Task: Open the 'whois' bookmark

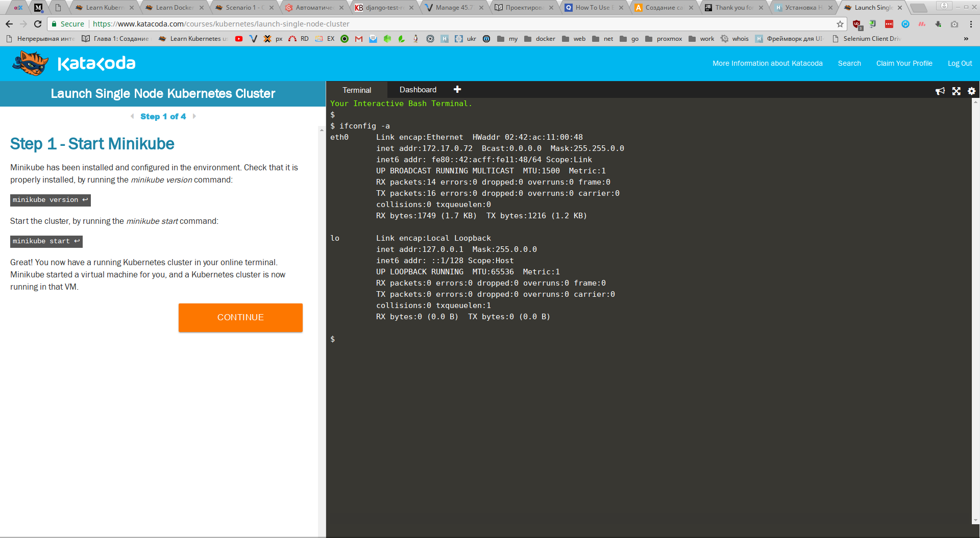Action: (x=735, y=39)
